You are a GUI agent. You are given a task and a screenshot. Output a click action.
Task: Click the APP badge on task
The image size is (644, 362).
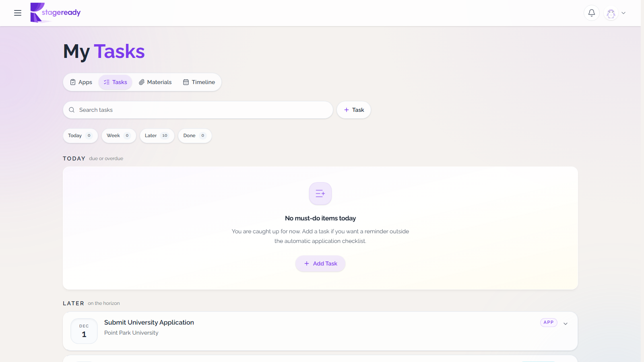coord(549,322)
